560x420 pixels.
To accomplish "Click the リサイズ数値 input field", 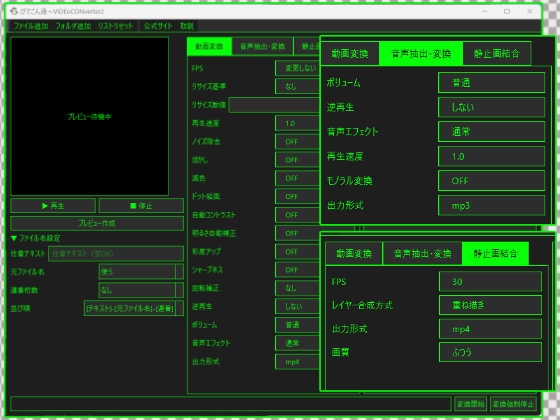I will point(274,105).
